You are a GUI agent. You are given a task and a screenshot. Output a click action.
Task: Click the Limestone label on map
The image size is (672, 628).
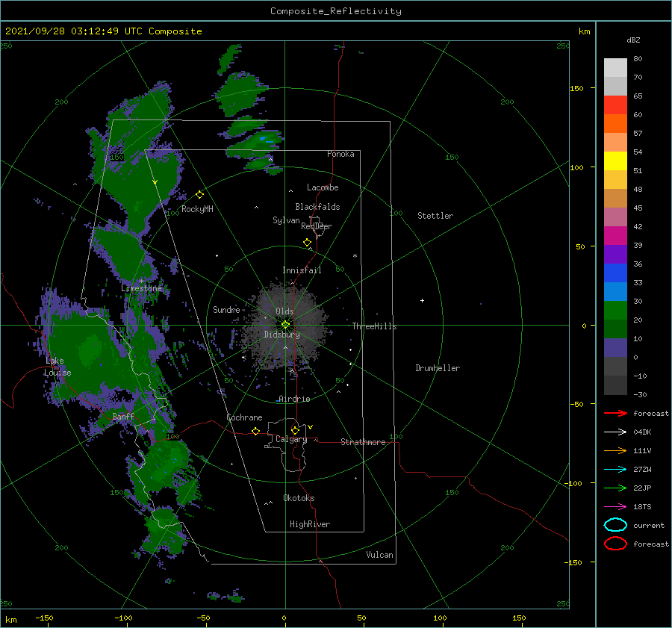(x=141, y=288)
